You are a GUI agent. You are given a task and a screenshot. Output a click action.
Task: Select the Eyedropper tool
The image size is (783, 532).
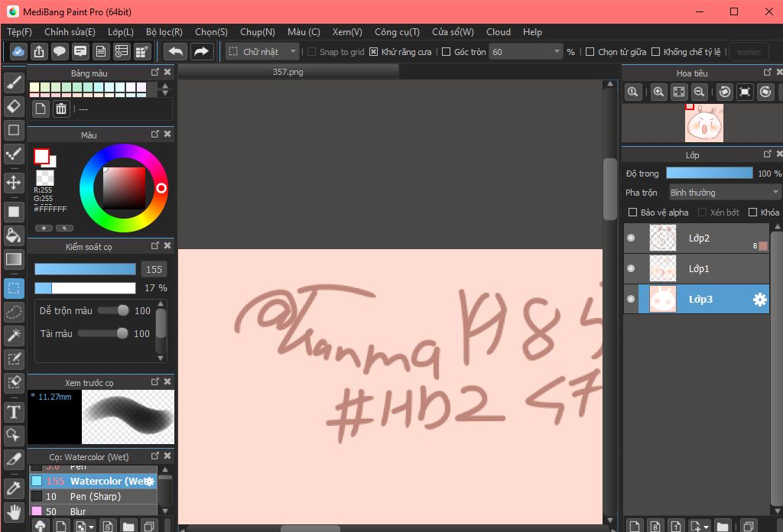coord(14,488)
